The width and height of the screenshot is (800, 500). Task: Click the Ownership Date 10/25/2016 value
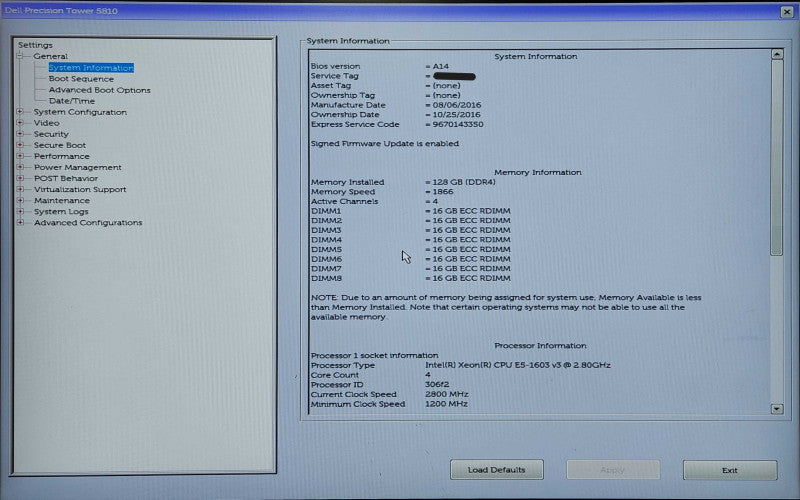tap(456, 115)
